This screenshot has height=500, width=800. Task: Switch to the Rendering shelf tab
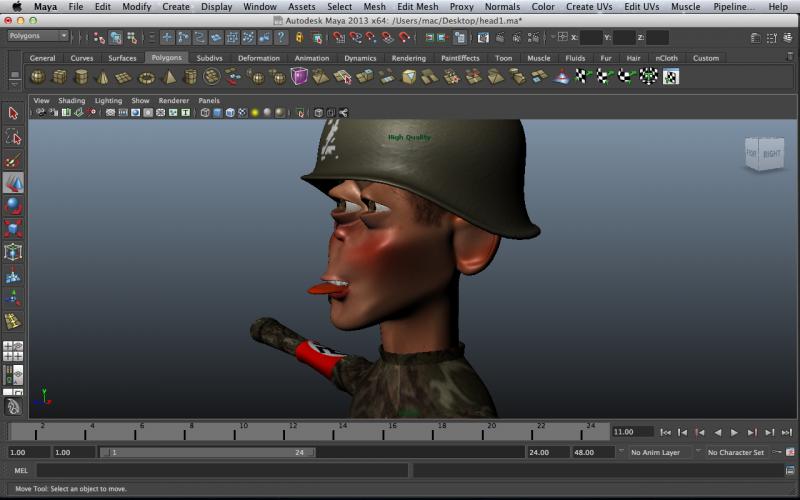408,58
